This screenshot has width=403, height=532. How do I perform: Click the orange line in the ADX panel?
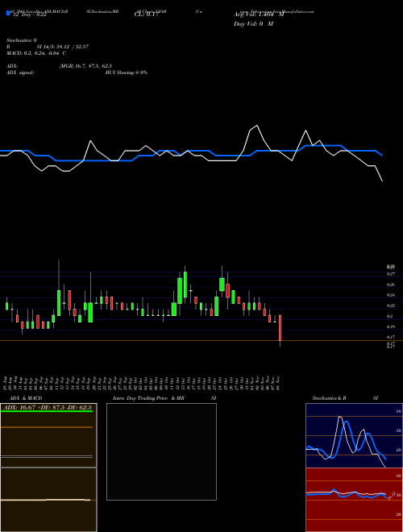coord(47,427)
